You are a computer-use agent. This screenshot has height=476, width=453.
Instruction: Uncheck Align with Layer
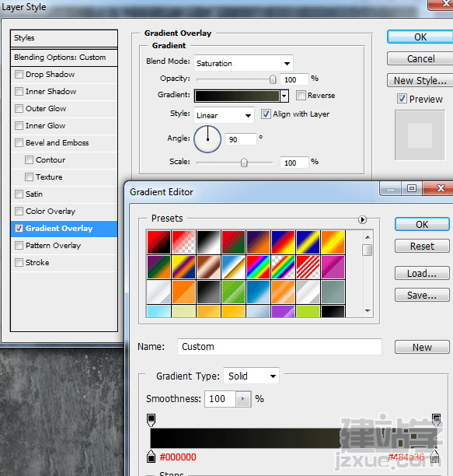click(266, 114)
